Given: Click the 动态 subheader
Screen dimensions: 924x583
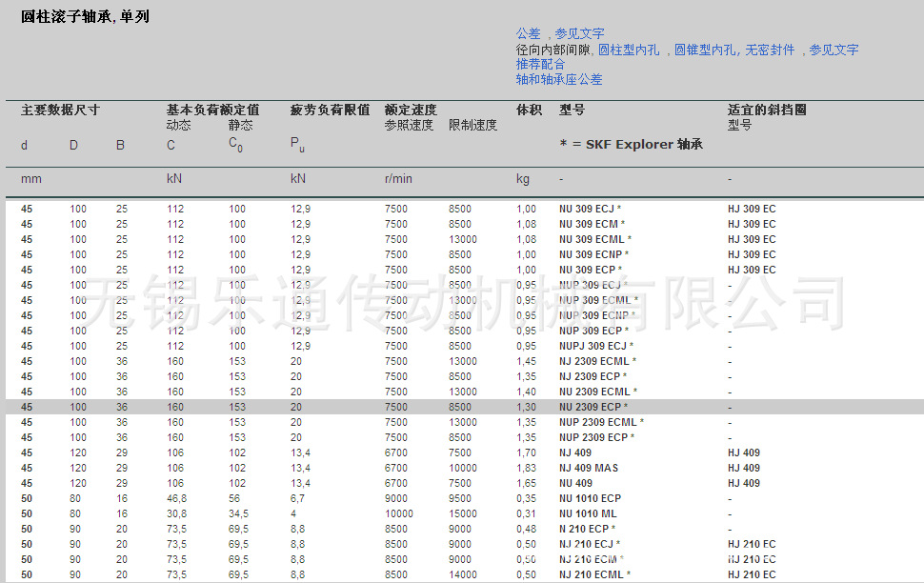Looking at the screenshot, I should point(178,125).
